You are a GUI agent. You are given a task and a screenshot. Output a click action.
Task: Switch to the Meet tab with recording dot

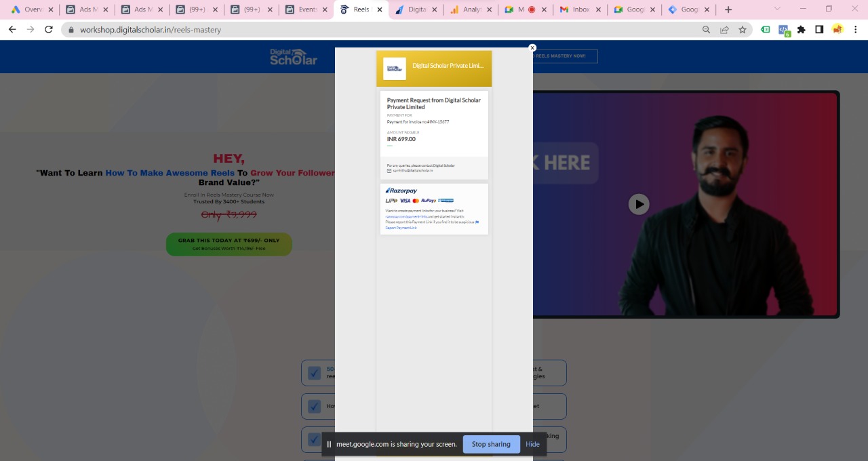527,9
